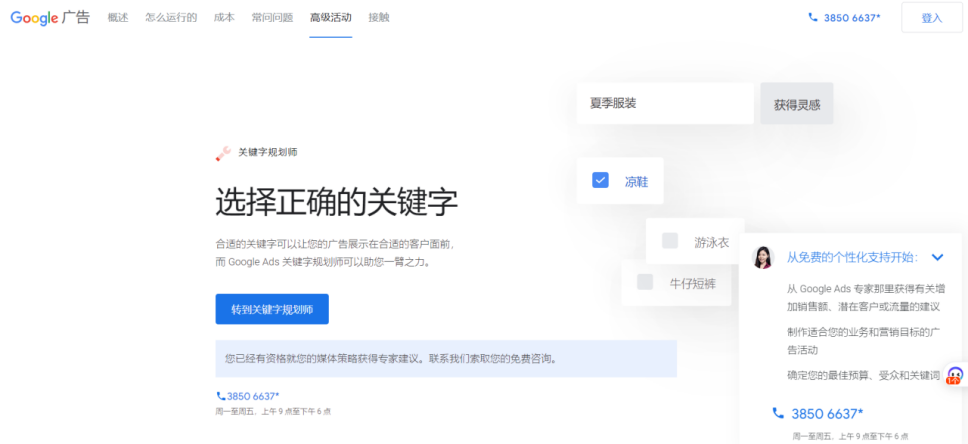Image resolution: width=968 pixels, height=444 pixels.
Task: Open the 怎么运行的 nav tab
Action: coord(171,17)
